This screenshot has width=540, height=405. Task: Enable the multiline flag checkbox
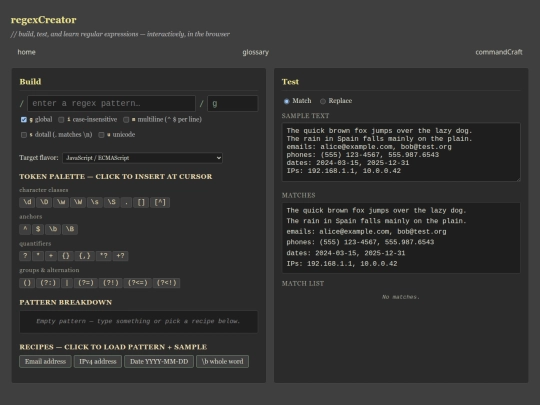(126, 120)
